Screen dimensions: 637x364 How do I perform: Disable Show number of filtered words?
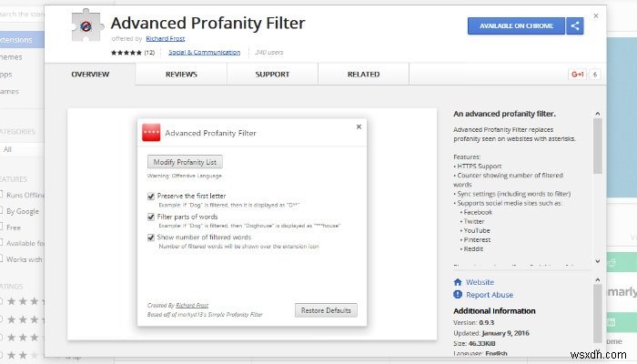click(151, 238)
